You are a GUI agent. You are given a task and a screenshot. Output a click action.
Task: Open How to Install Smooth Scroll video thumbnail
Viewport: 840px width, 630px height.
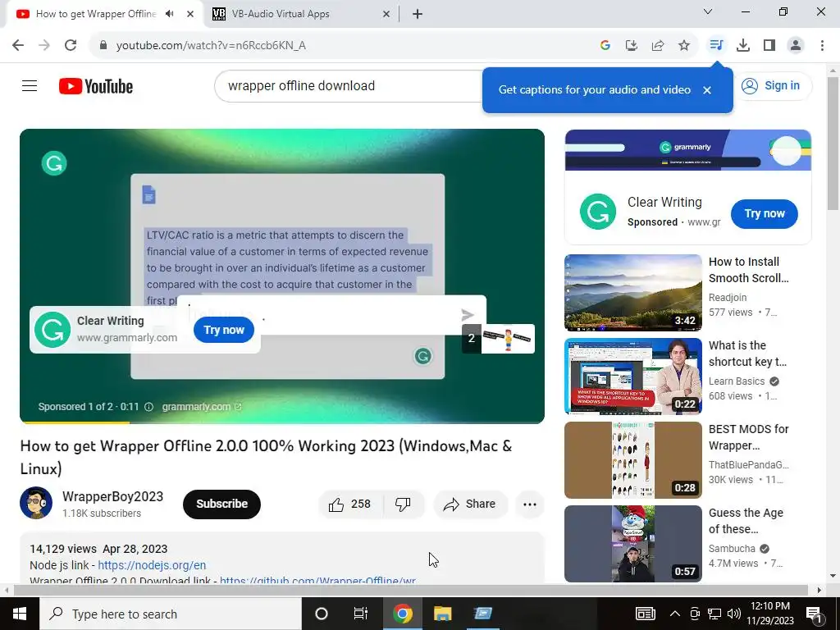click(633, 293)
